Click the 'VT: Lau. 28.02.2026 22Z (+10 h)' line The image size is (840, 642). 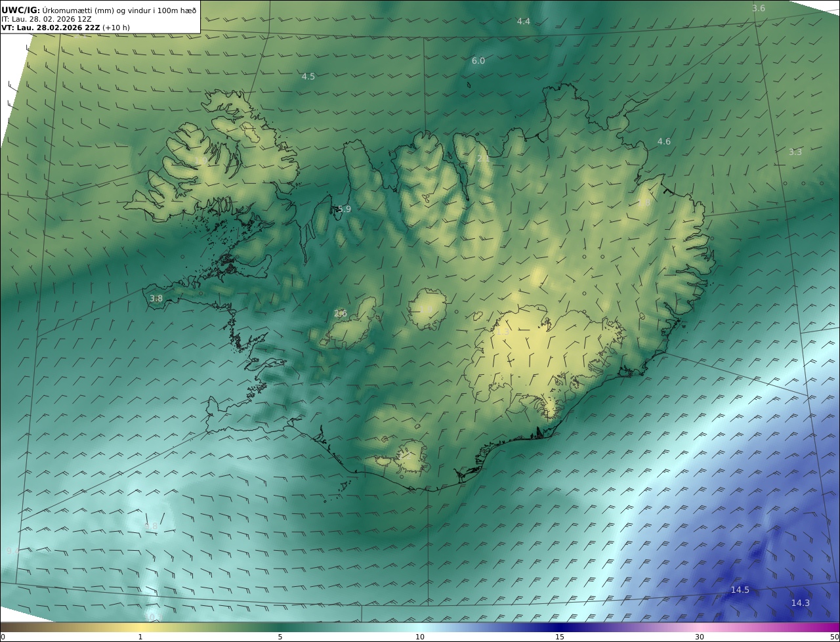[x=66, y=28]
